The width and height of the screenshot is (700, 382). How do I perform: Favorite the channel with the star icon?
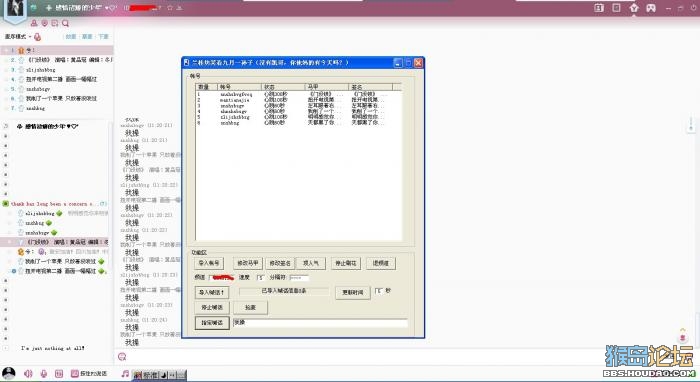point(170,8)
